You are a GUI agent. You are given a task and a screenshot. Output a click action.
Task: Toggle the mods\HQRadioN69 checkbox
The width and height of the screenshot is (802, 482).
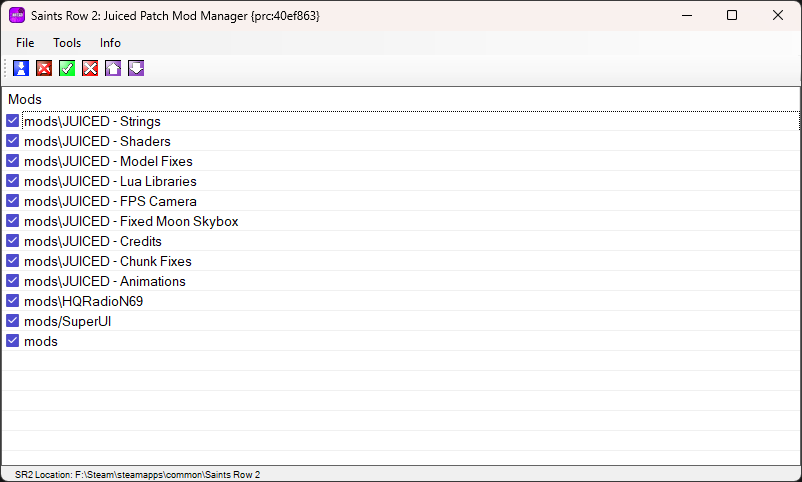13,300
